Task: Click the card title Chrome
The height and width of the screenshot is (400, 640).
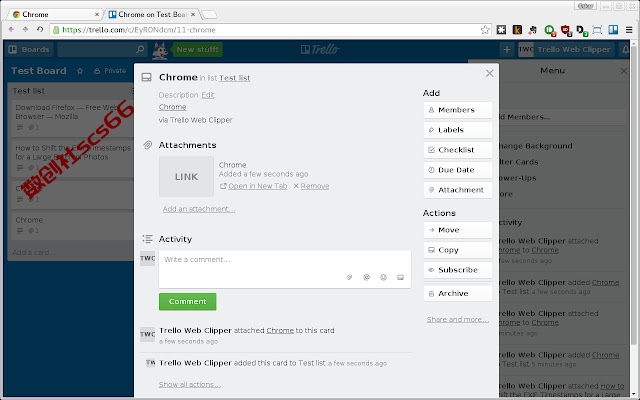Action: click(x=178, y=77)
